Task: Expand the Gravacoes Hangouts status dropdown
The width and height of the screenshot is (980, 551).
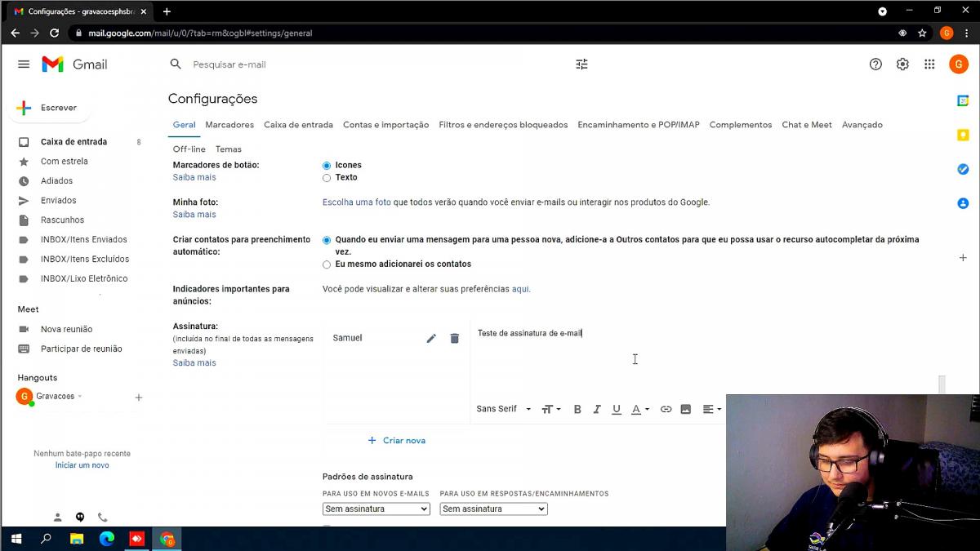Action: click(80, 397)
